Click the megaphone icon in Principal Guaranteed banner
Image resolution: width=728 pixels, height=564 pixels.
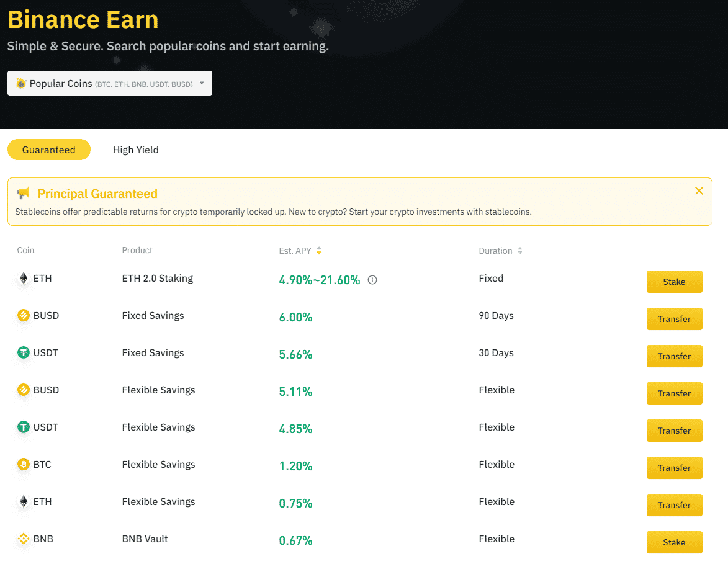[23, 194]
